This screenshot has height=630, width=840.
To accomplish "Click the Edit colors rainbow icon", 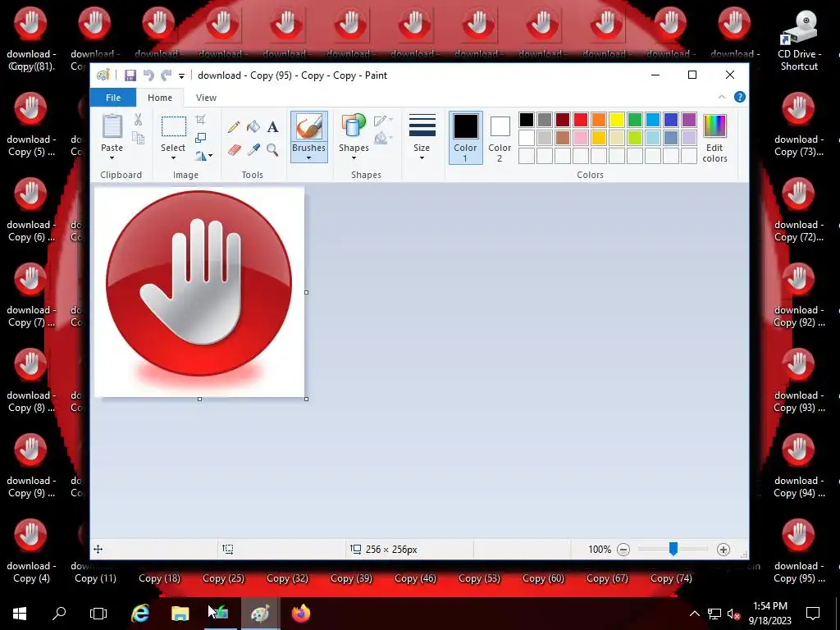I will tap(714, 126).
